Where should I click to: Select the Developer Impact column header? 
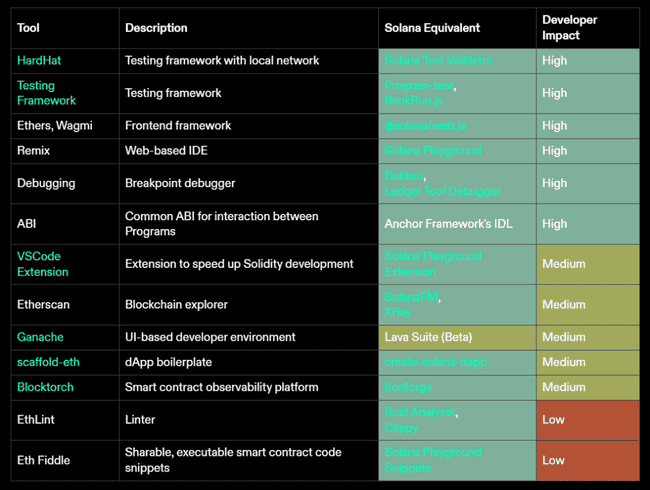click(x=571, y=27)
